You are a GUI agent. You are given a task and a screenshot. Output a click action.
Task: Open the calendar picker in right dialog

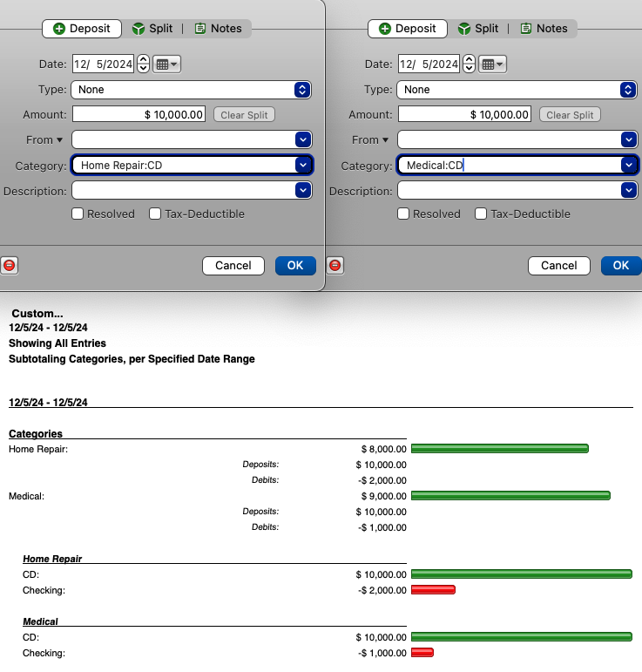[492, 64]
